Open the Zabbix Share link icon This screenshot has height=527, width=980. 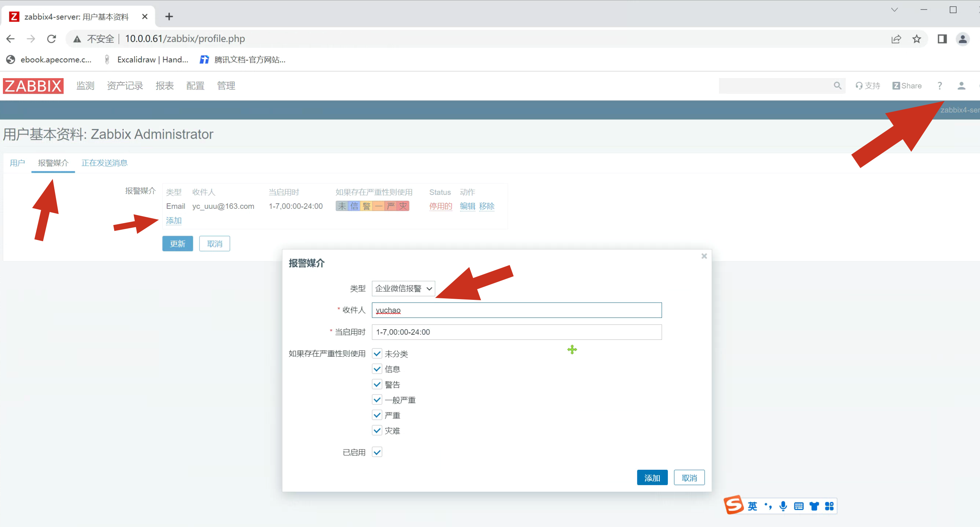click(x=907, y=86)
